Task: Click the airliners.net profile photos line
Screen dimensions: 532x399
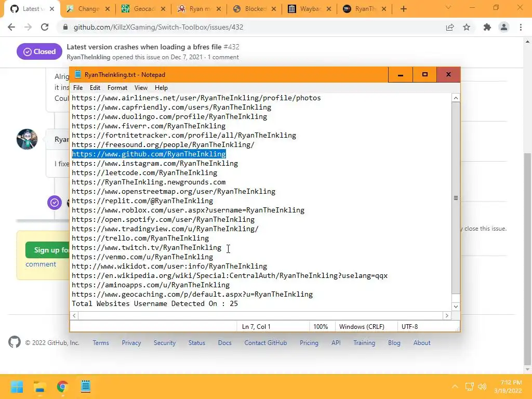Action: pos(196,98)
